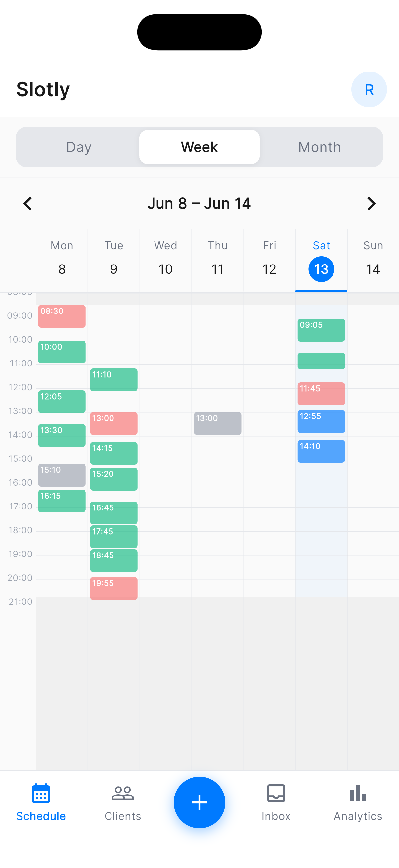The width and height of the screenshot is (399, 868).
Task: Switch to Month view
Action: click(320, 147)
